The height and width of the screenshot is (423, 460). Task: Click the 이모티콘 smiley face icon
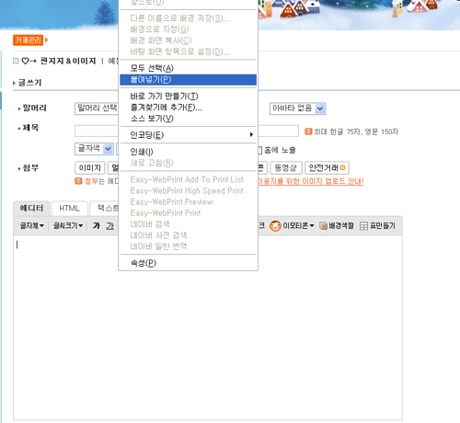(x=275, y=226)
